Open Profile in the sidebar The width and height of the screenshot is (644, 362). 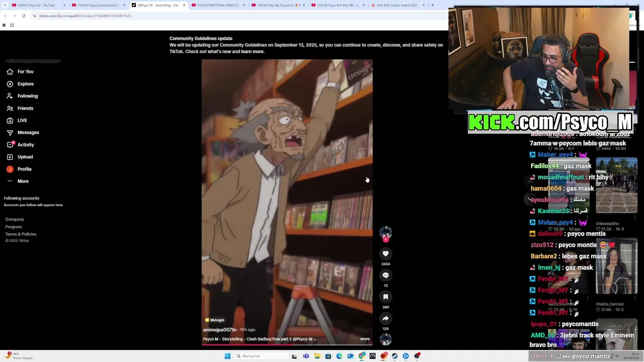pyautogui.click(x=19, y=169)
